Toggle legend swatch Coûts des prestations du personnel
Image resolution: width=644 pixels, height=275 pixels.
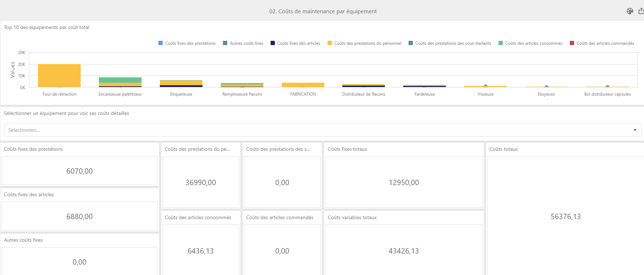(x=330, y=43)
